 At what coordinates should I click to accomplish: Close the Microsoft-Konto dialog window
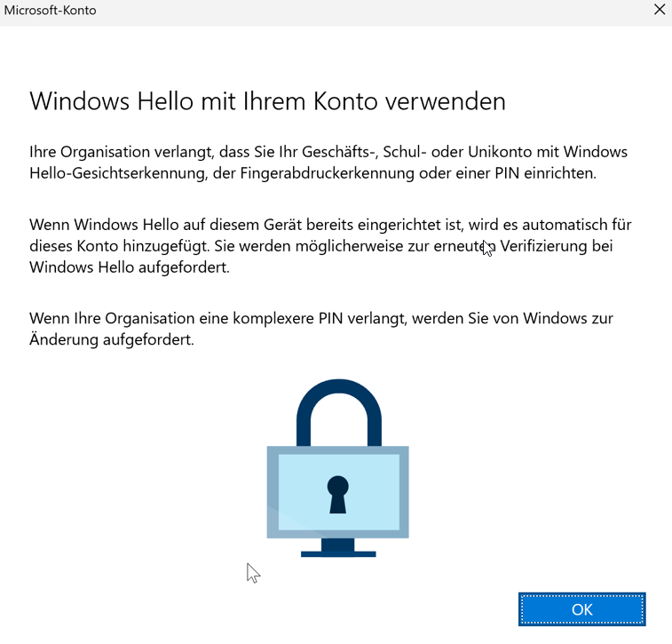(x=659, y=11)
